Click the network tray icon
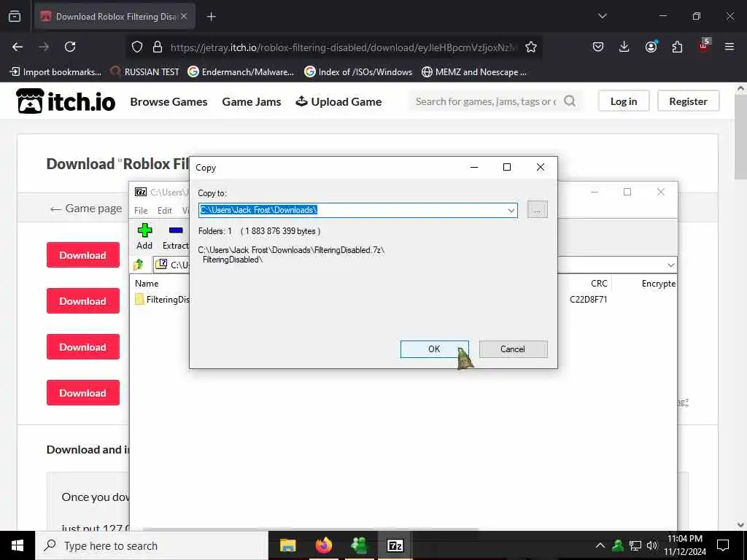The width and height of the screenshot is (747, 560). (x=635, y=545)
